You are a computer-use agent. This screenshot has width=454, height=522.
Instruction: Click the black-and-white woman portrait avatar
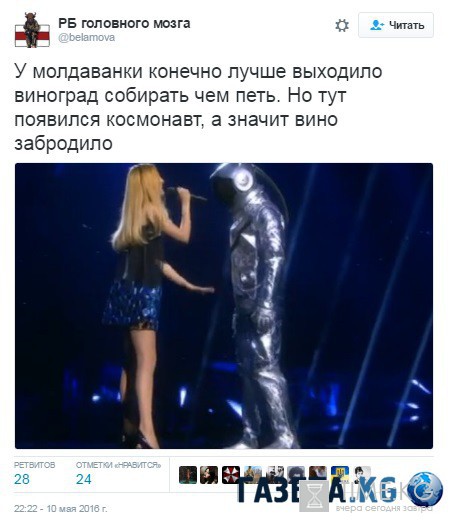coord(362,473)
